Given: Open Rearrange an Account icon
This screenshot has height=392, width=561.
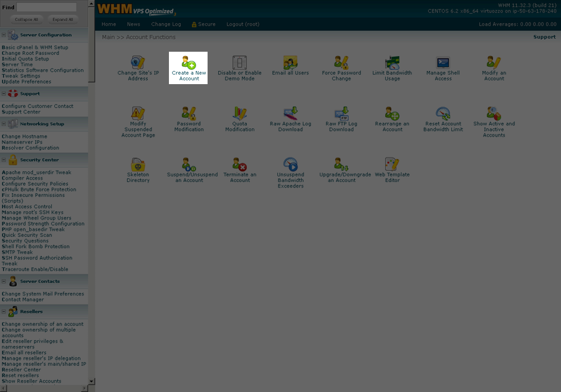Looking at the screenshot, I should (x=392, y=113).
